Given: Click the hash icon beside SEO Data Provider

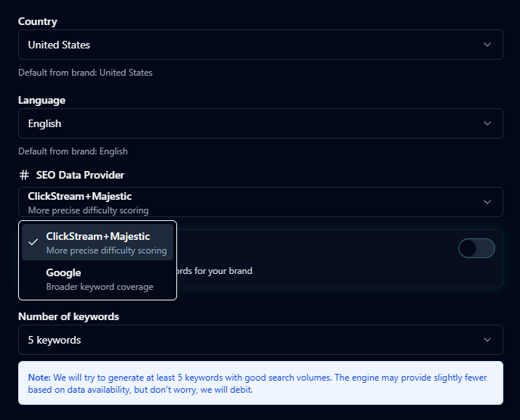Looking at the screenshot, I should [24, 175].
